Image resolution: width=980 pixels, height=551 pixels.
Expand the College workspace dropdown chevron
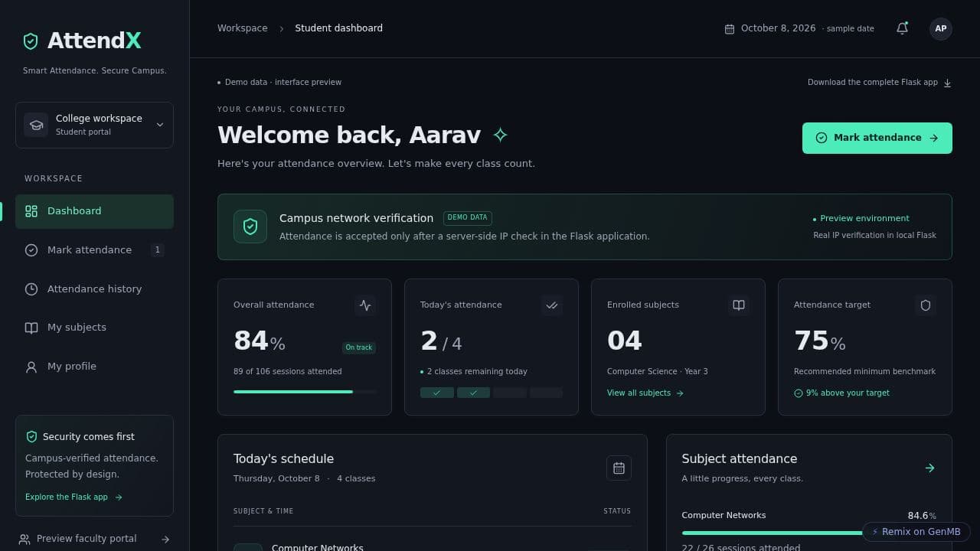pyautogui.click(x=160, y=125)
